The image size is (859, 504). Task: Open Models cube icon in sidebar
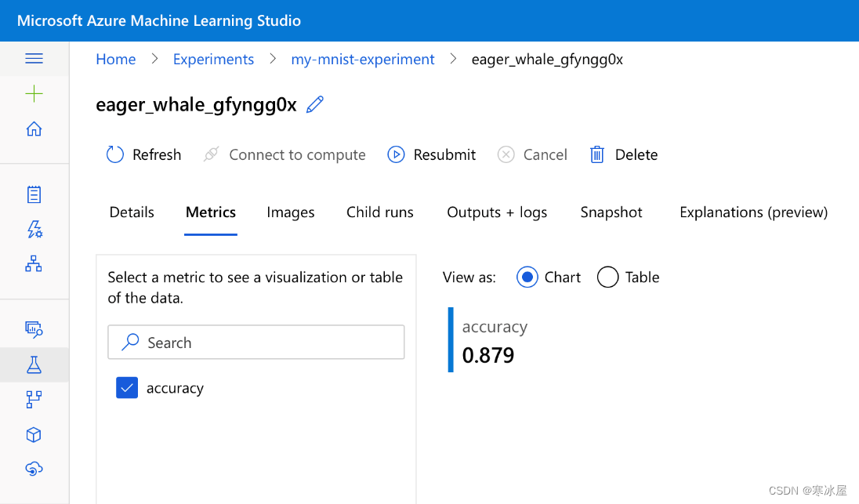34,434
